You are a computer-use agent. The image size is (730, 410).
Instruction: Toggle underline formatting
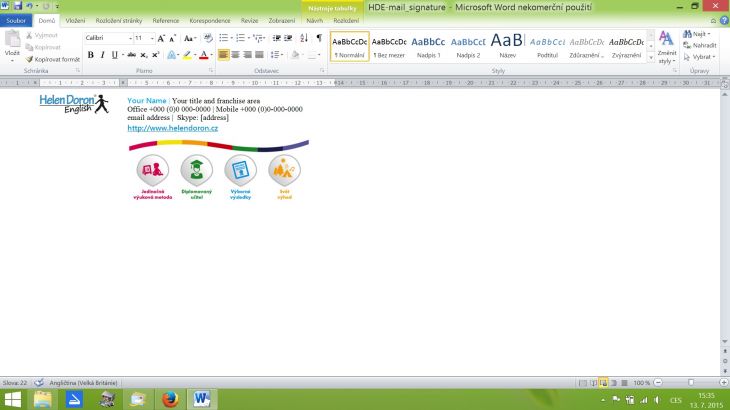115,55
